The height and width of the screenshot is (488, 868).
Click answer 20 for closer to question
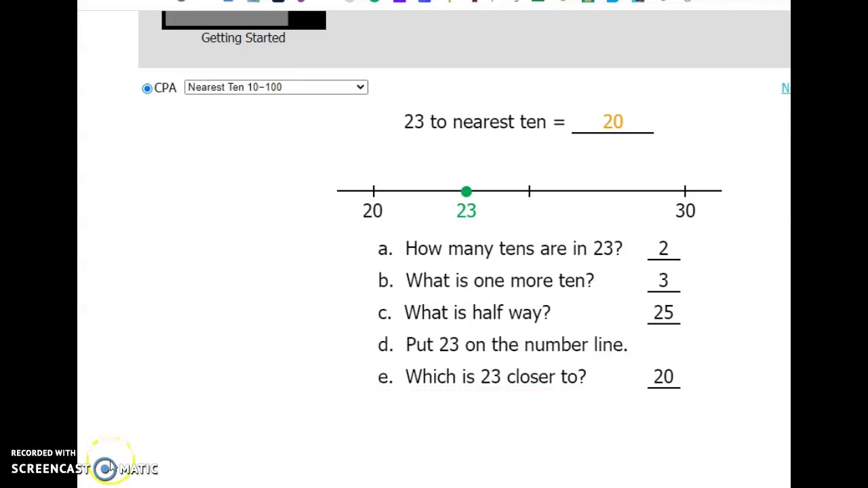[x=663, y=377]
